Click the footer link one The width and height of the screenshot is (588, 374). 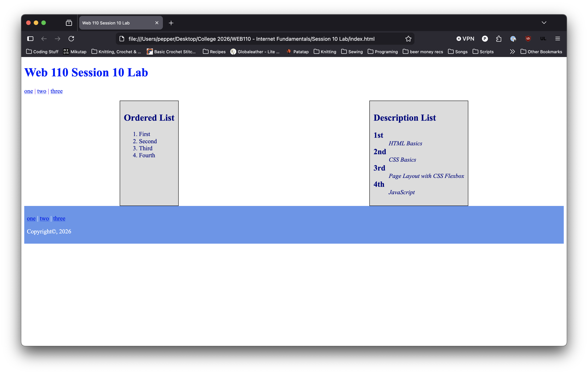(x=31, y=218)
